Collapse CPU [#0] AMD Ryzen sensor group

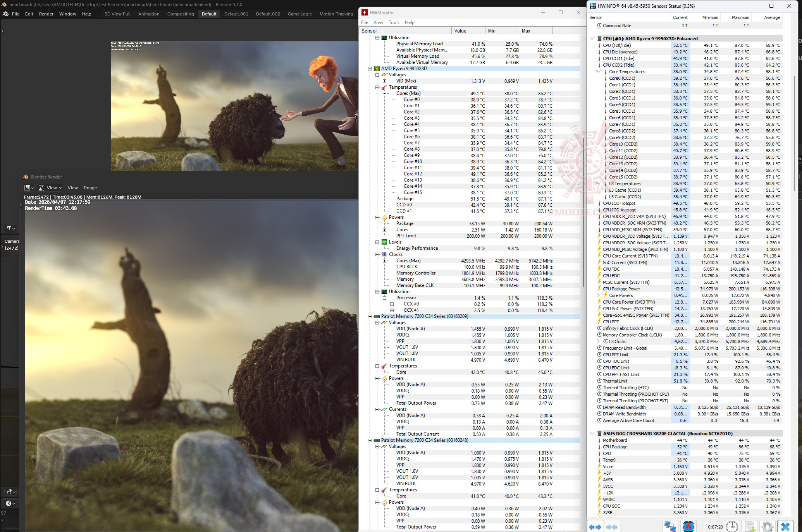pyautogui.click(x=592, y=39)
